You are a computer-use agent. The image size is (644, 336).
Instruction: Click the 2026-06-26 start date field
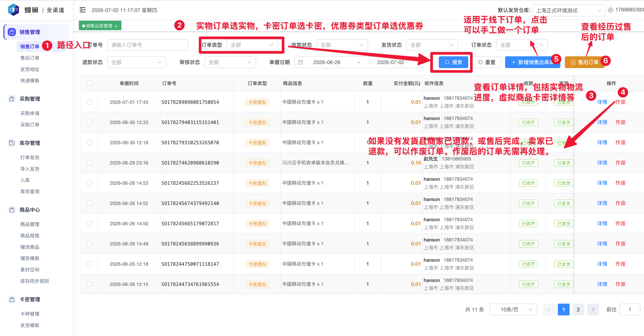point(326,62)
